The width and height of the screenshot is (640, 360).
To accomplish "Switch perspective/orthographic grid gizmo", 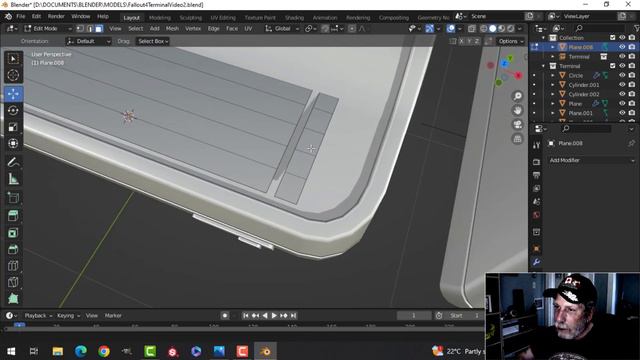I will [518, 139].
